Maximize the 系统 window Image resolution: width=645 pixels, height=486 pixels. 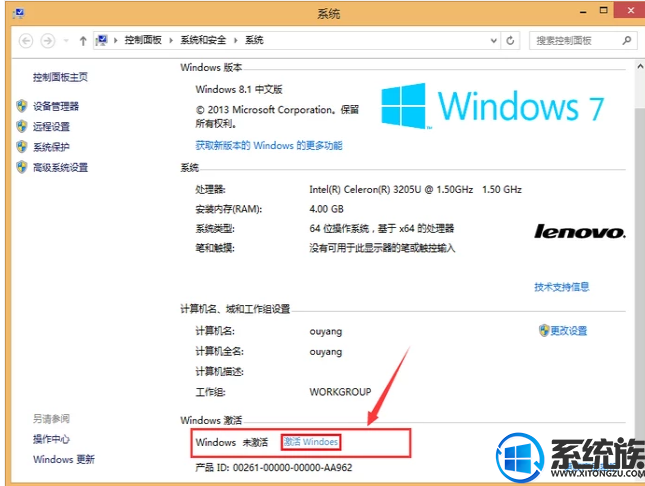point(603,11)
